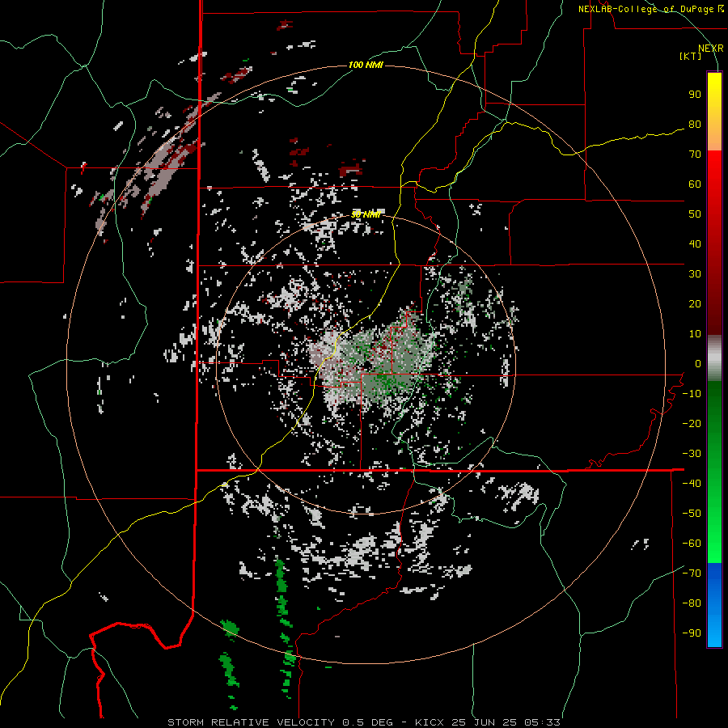Click the 40 value on the velocity scale

pyautogui.click(x=695, y=244)
